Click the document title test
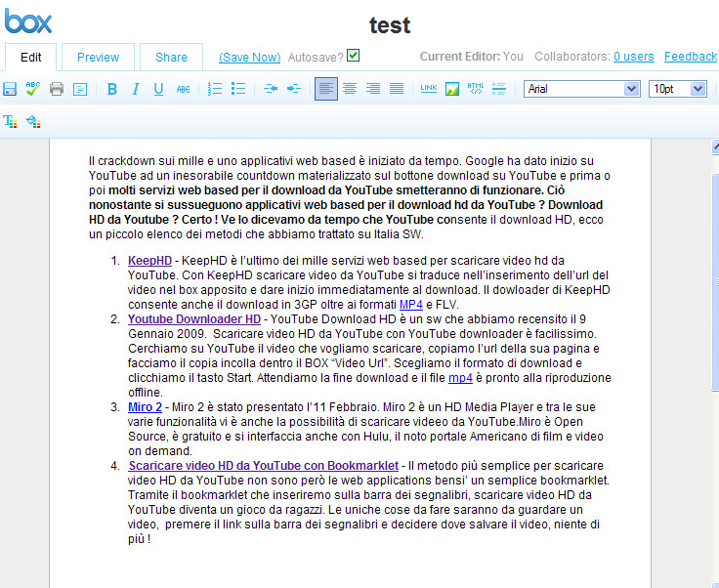Screen dimensions: 719x588 pyautogui.click(x=390, y=24)
